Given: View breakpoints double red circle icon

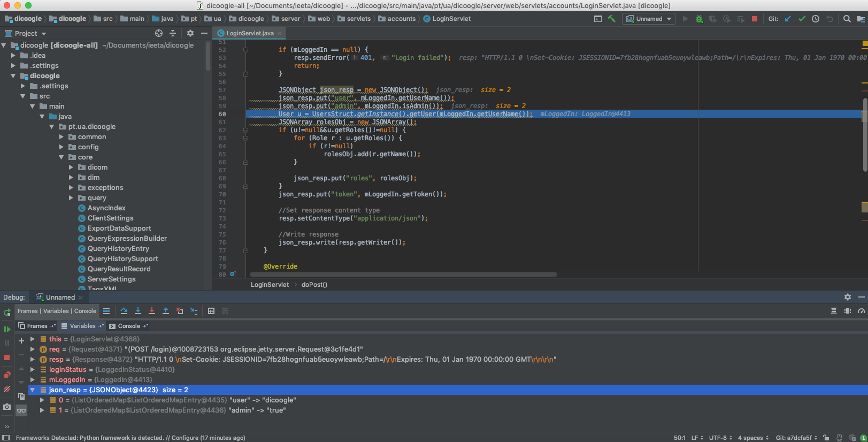Looking at the screenshot, I should coord(7,375).
